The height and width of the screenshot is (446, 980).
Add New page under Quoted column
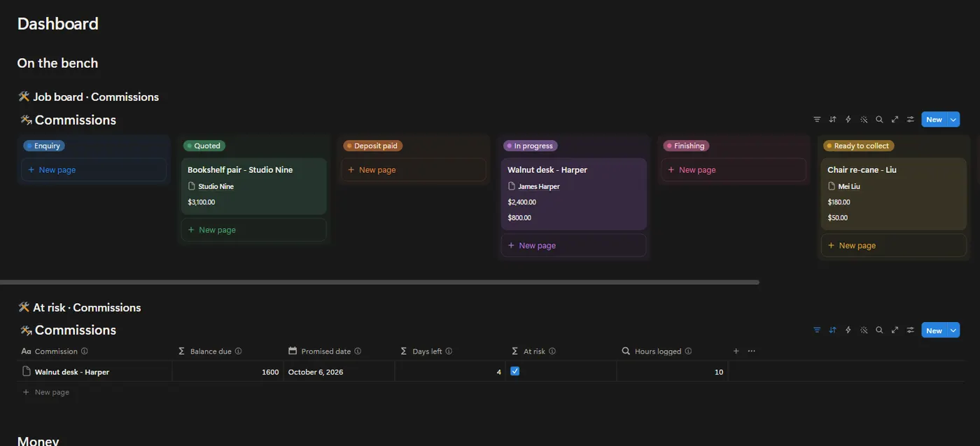pyautogui.click(x=254, y=230)
